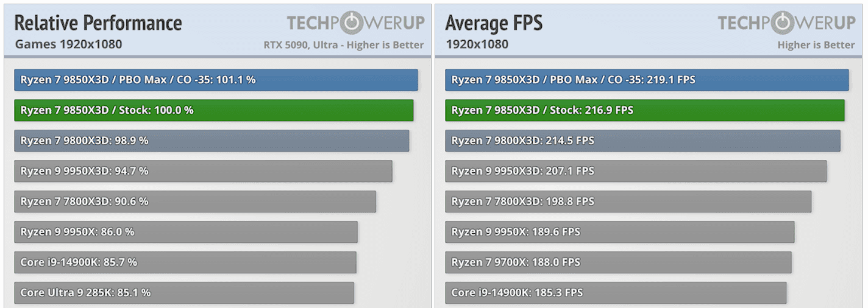Click the Core Ultra 9 285K bar
Viewport: 868px width, 308px height.
point(184,293)
